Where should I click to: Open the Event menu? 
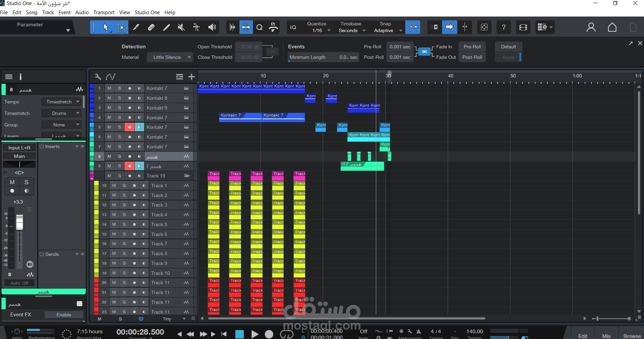(x=65, y=13)
